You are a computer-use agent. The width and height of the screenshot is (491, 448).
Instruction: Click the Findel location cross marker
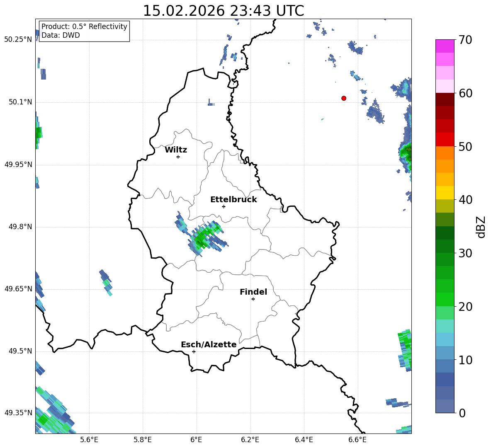pyautogui.click(x=253, y=299)
